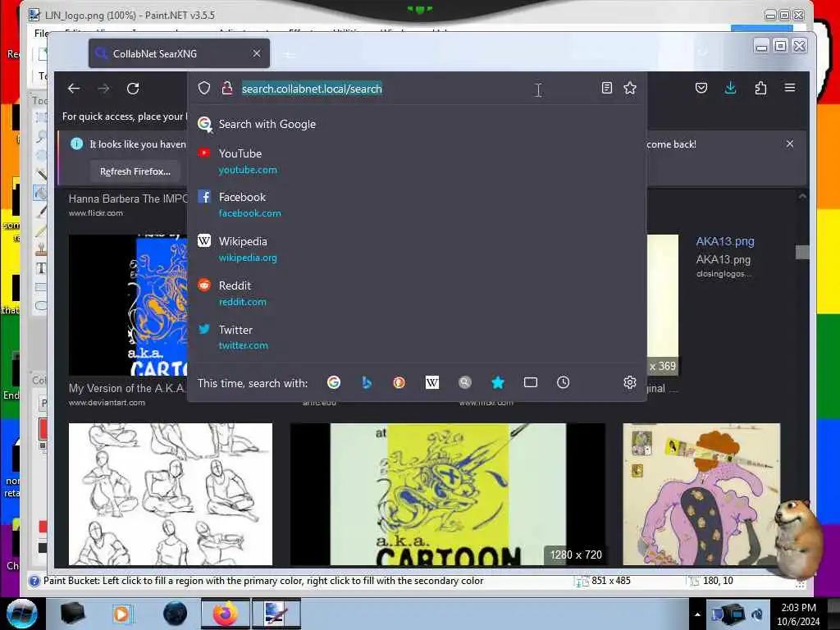
Task: Search this time with DuckDuckGo icon
Action: pyautogui.click(x=399, y=382)
